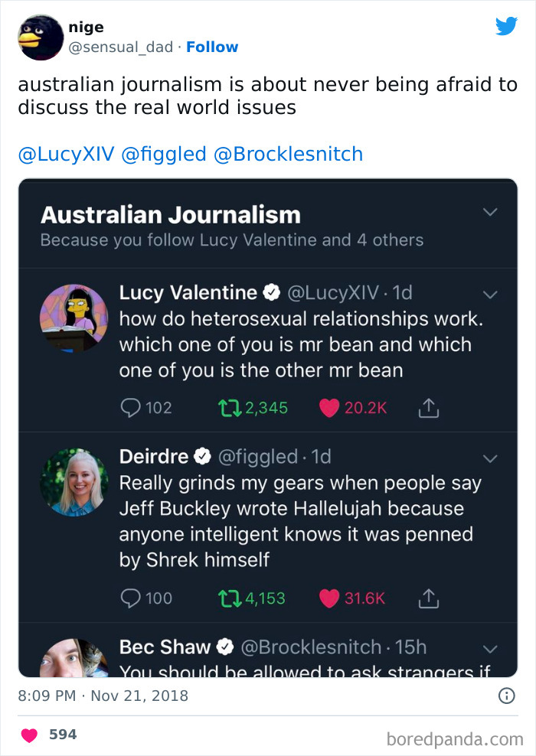This screenshot has width=536, height=756.
Task: Like Lucy Valentine's tweet
Action: point(329,408)
